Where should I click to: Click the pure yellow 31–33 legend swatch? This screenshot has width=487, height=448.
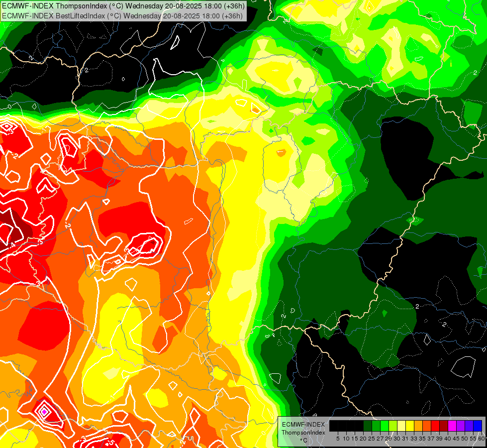[410, 426]
